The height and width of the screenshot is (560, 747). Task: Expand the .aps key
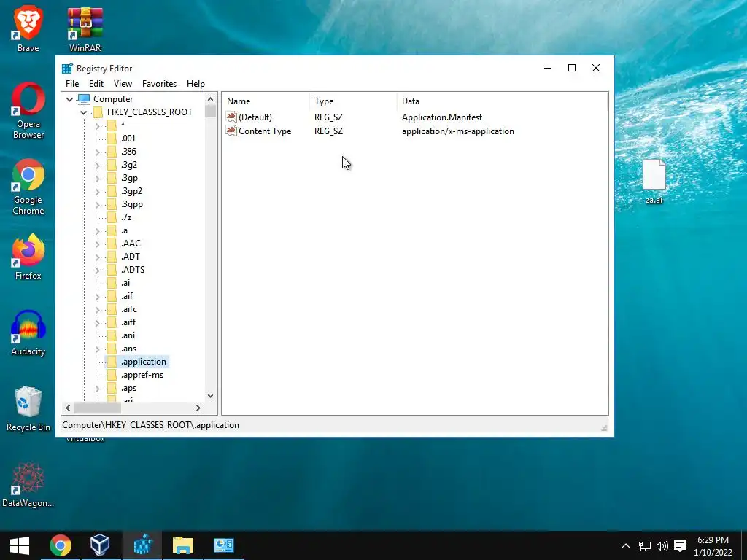click(97, 389)
